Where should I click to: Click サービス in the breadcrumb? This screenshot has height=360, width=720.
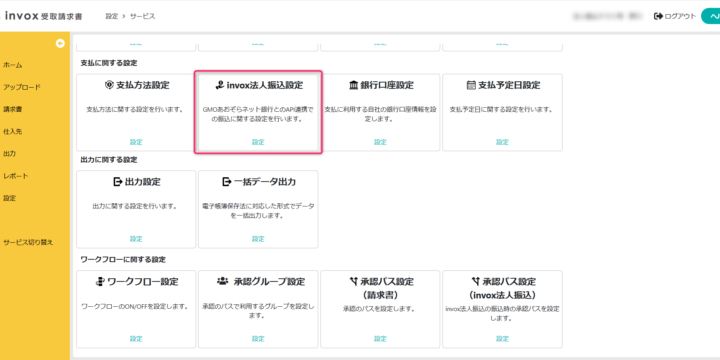[142, 16]
